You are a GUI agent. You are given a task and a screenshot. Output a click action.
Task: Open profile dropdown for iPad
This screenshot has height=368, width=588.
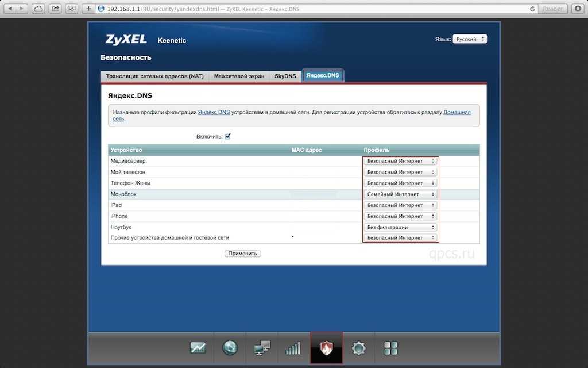pos(400,205)
